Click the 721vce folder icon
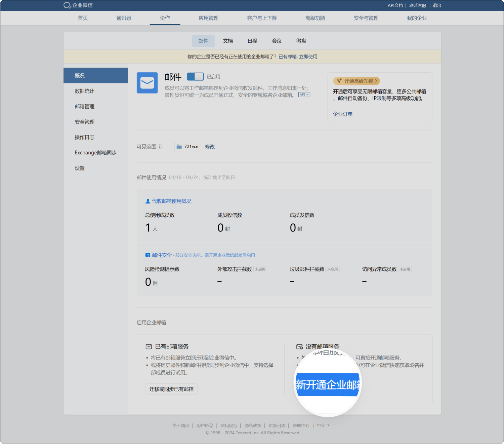The height and width of the screenshot is (444, 504). tap(179, 147)
